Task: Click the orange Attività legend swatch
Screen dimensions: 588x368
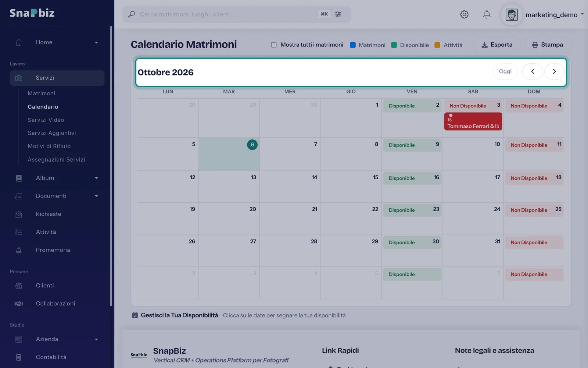Action: (x=437, y=45)
